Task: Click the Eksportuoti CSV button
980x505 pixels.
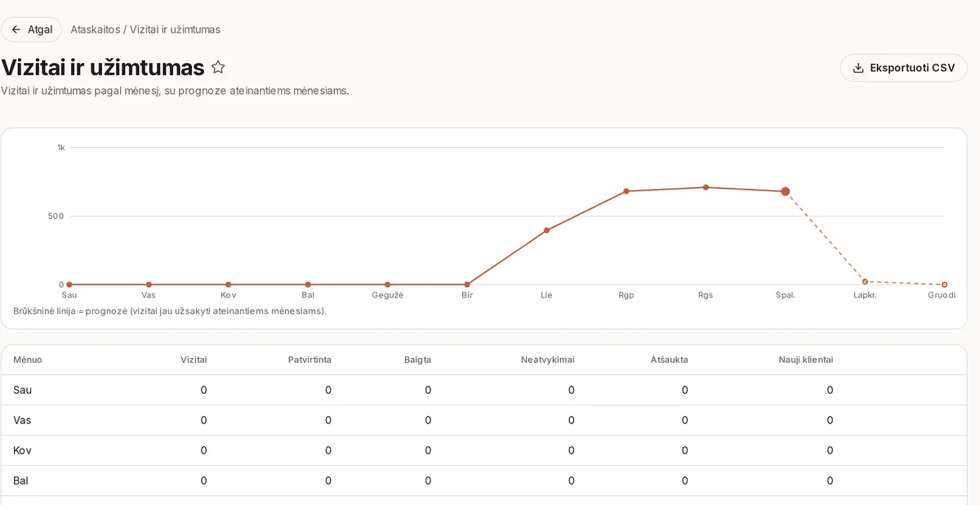Action: pos(903,68)
